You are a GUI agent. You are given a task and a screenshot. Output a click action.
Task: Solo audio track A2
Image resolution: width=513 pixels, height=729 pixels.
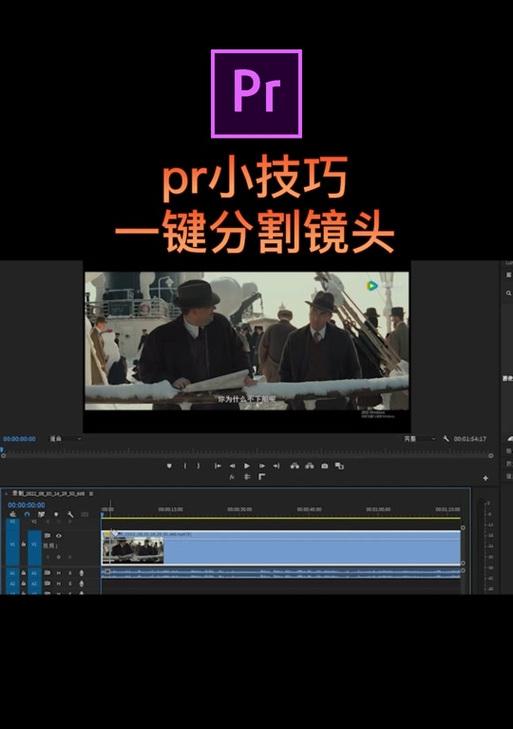pyautogui.click(x=70, y=583)
